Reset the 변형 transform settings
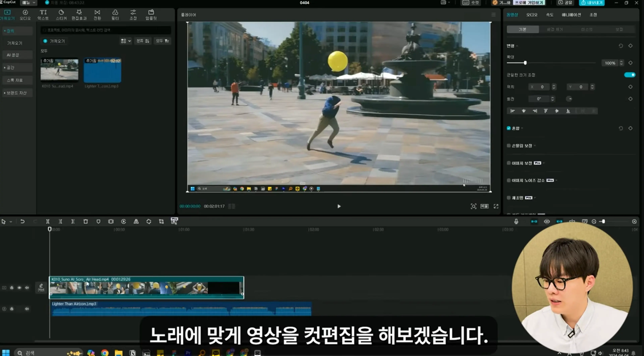Image resolution: width=644 pixels, height=356 pixels. pyautogui.click(x=621, y=46)
